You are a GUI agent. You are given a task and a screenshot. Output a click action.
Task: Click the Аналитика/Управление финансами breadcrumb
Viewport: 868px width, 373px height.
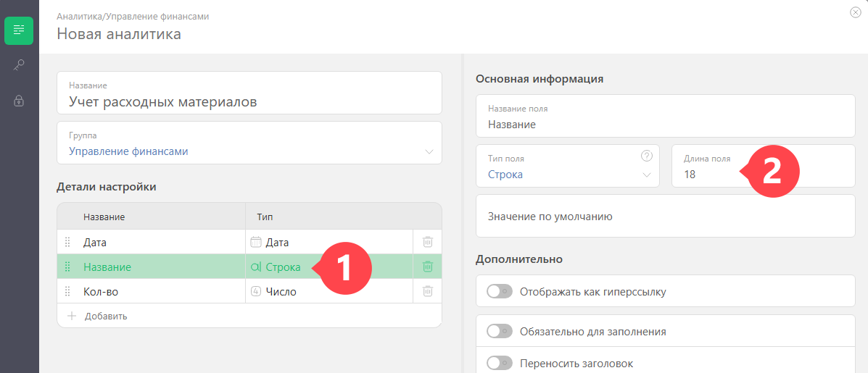pyautogui.click(x=133, y=17)
